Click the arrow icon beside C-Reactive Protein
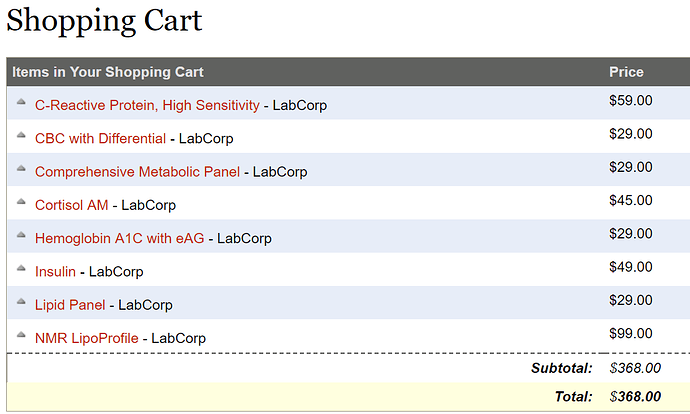Screen dimensions: 690x414 tap(21, 102)
